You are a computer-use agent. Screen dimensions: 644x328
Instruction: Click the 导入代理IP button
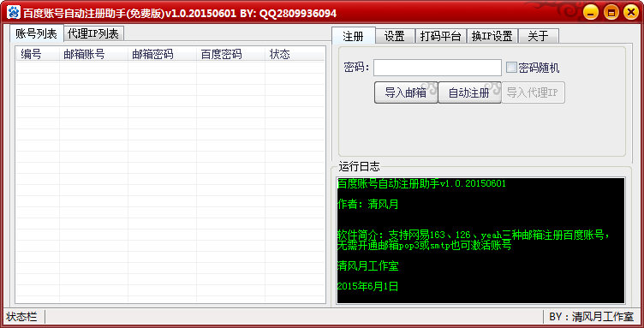[533, 92]
